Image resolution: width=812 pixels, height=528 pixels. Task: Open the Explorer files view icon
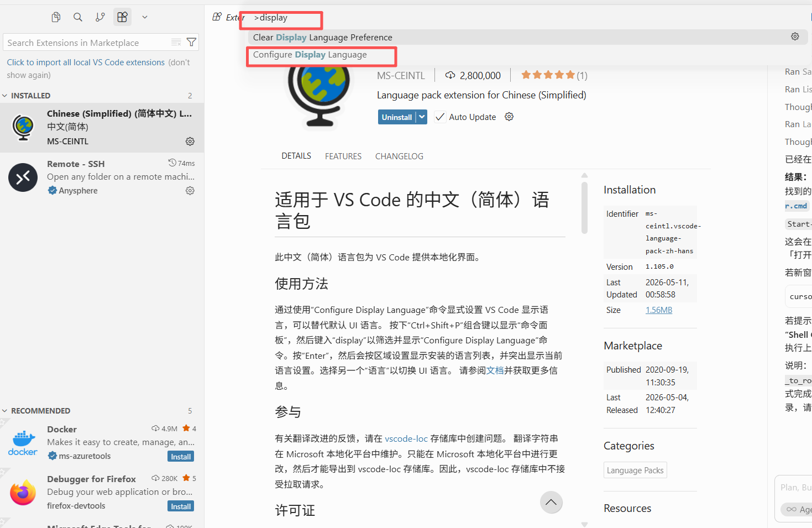56,17
